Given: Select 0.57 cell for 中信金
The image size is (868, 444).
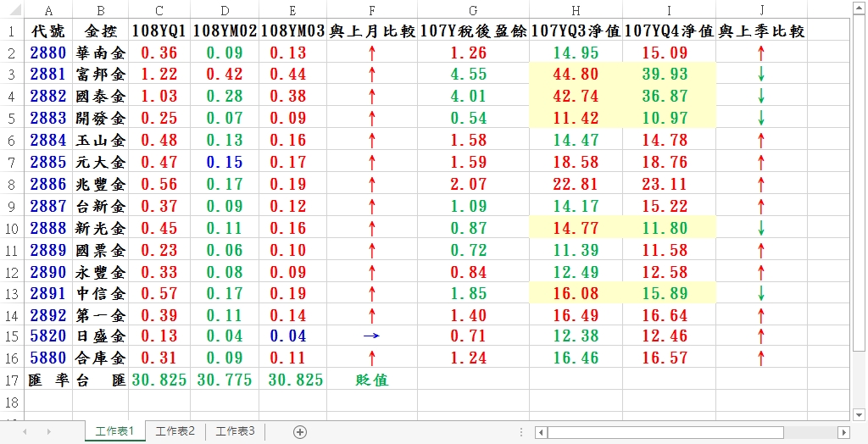Looking at the screenshot, I should coord(159,293).
